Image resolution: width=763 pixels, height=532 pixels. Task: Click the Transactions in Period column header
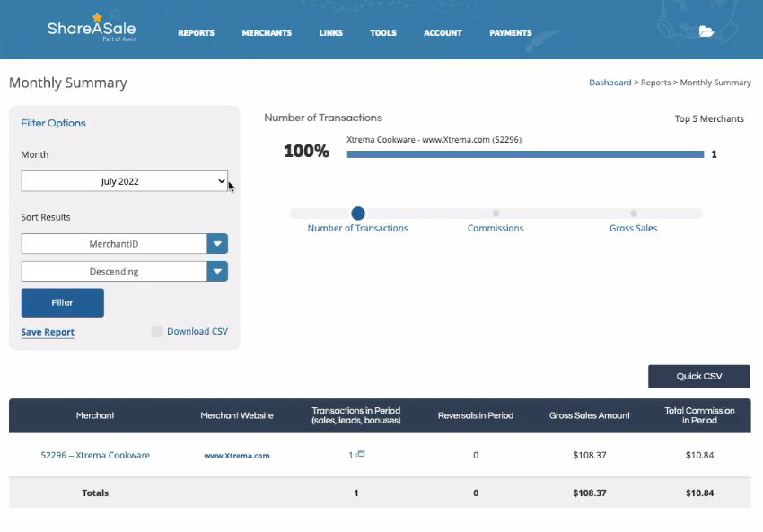355,415
